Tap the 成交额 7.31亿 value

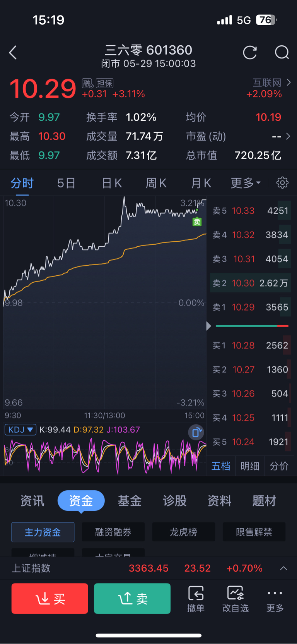click(141, 155)
